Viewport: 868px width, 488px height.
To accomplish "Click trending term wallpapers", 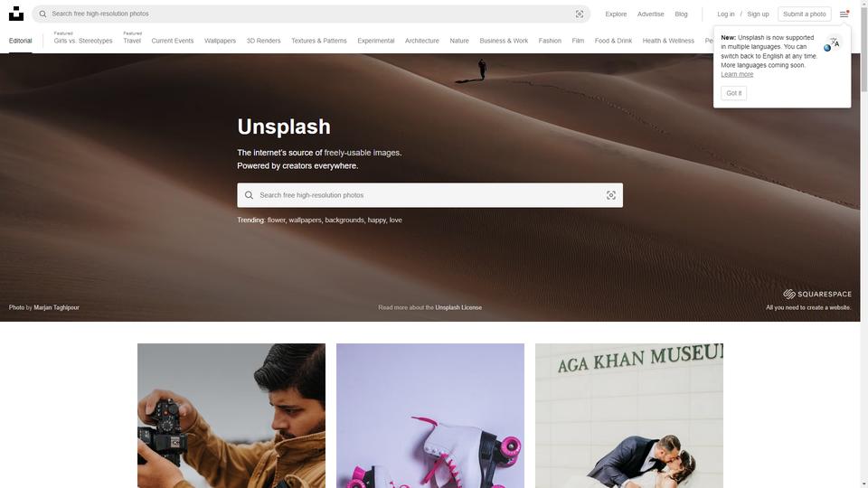I will (x=305, y=221).
